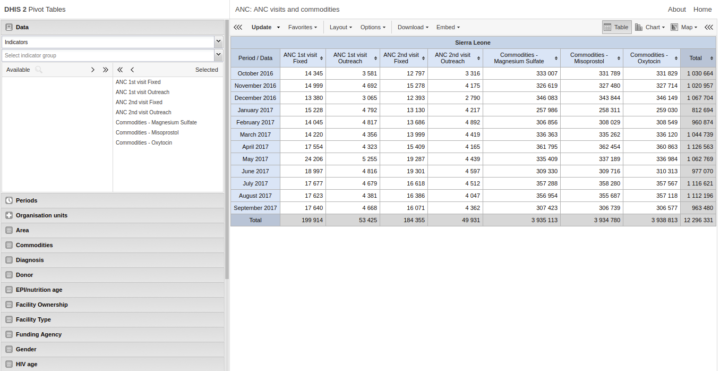Click the Map icon
The height and width of the screenshot is (371, 720).
(x=674, y=28)
